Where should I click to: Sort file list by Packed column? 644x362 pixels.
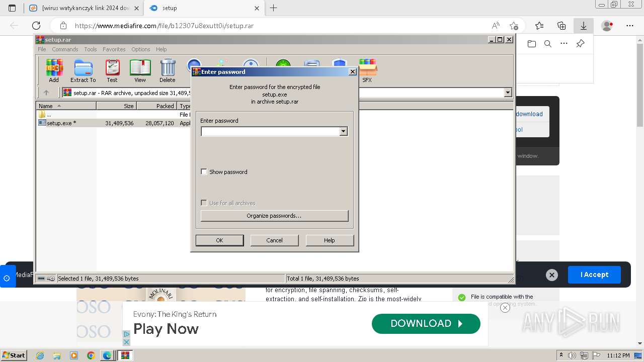tap(156, 106)
